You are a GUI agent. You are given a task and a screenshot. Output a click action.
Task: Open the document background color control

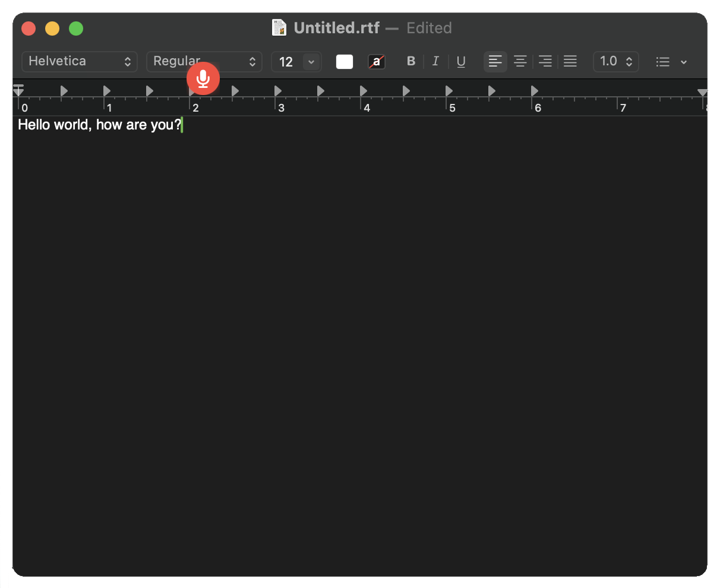click(377, 61)
